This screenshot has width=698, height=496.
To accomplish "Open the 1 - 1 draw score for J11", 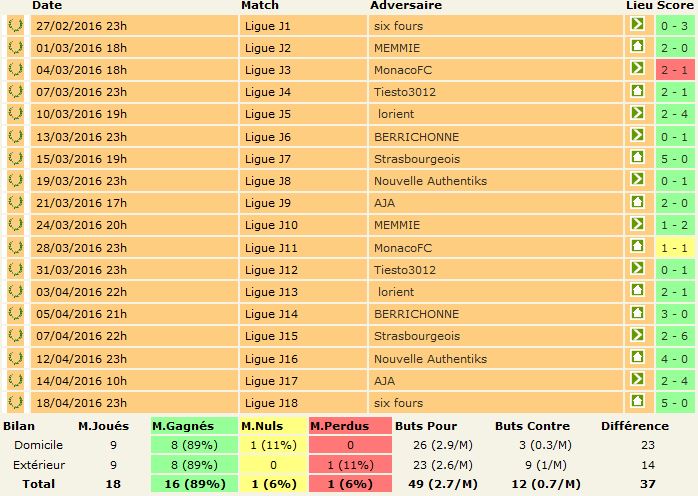I will click(x=673, y=247).
